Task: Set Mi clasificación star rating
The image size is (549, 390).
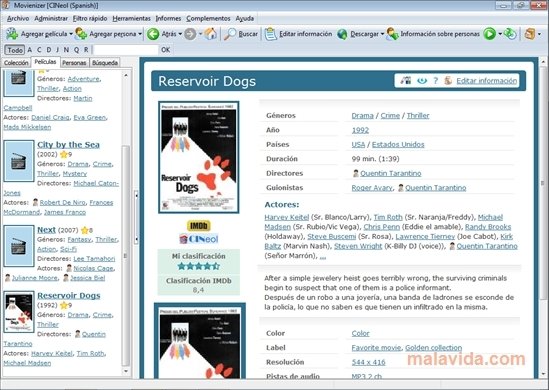Action: click(x=199, y=266)
